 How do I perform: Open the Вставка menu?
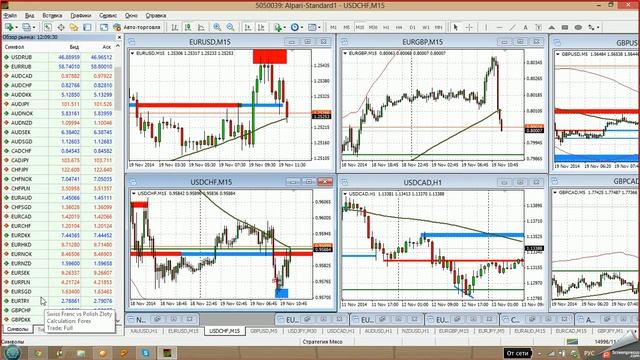(52, 16)
